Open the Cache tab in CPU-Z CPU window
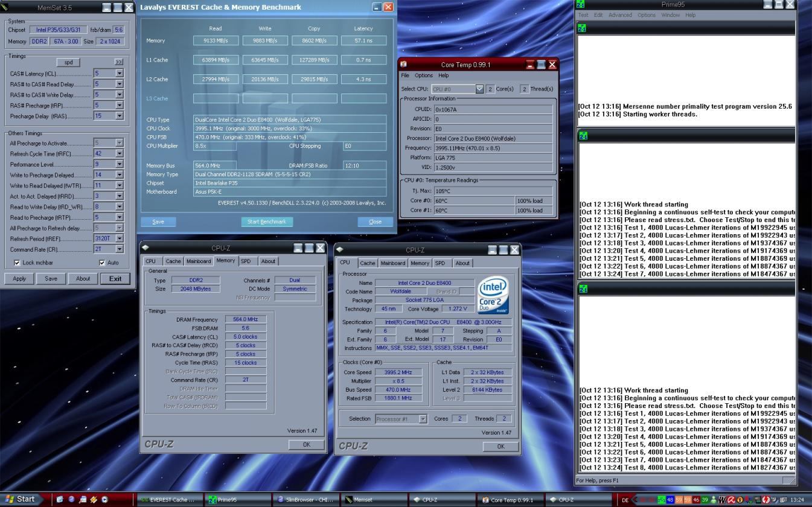Image resolution: width=812 pixels, height=507 pixels. (x=368, y=263)
